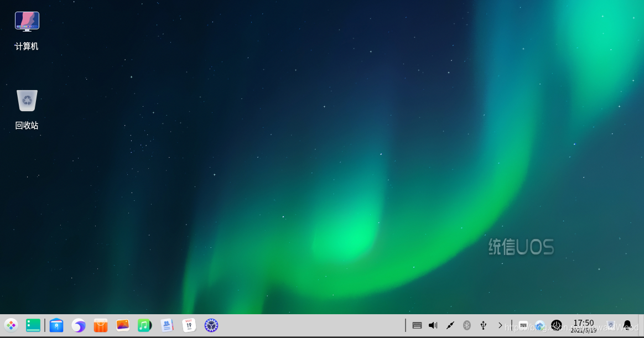This screenshot has height=338, width=644.
Task: Launch the browser from the dock
Action: [79, 325]
